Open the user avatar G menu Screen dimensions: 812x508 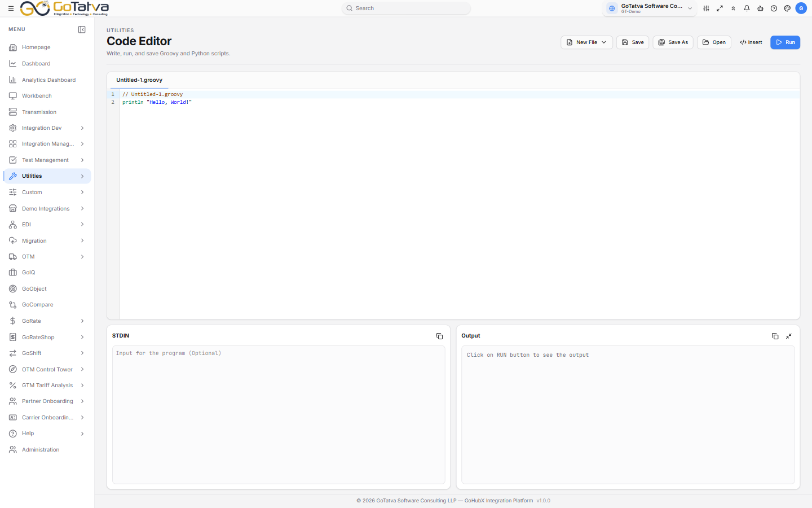click(x=801, y=8)
